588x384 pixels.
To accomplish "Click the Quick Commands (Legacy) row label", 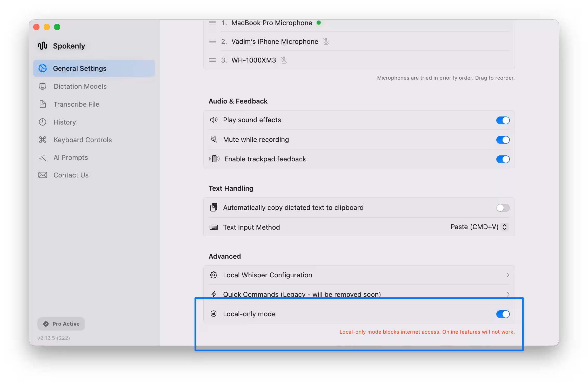I will pos(302,294).
